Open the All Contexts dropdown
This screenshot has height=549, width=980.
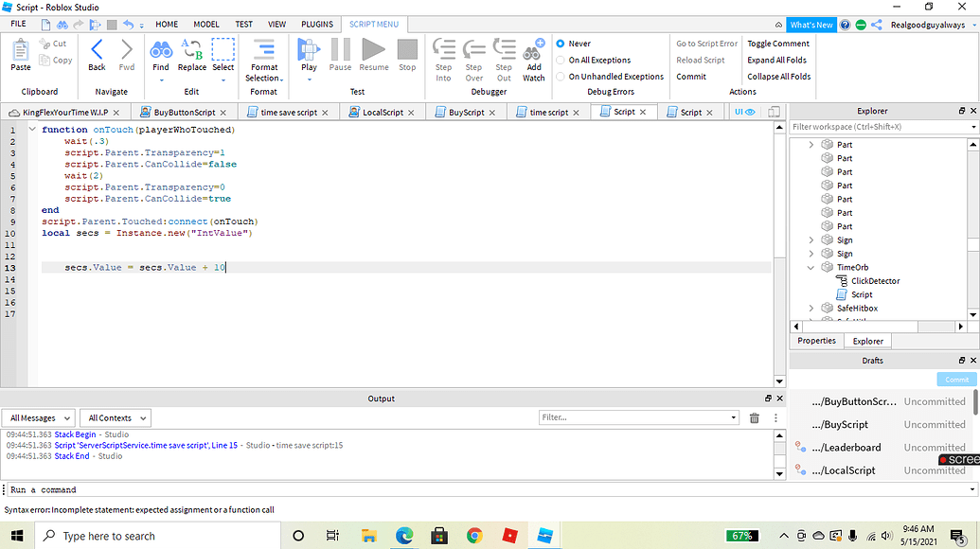point(116,417)
